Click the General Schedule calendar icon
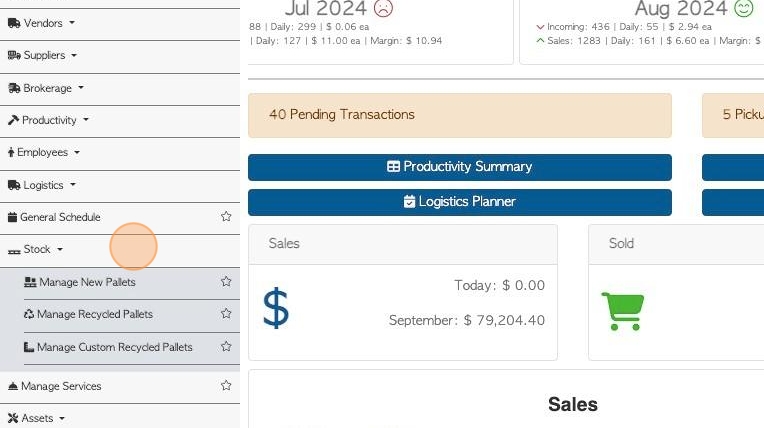 pos(13,217)
